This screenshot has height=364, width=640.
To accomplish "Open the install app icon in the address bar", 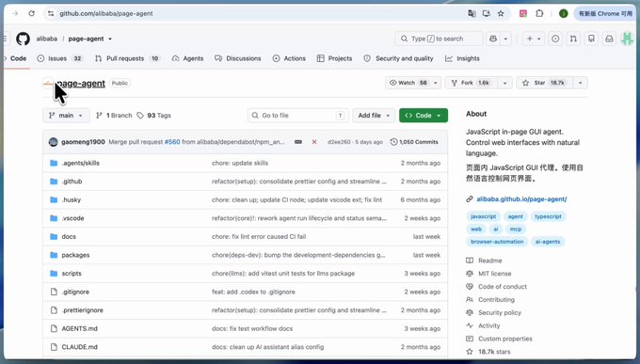I will [x=487, y=13].
